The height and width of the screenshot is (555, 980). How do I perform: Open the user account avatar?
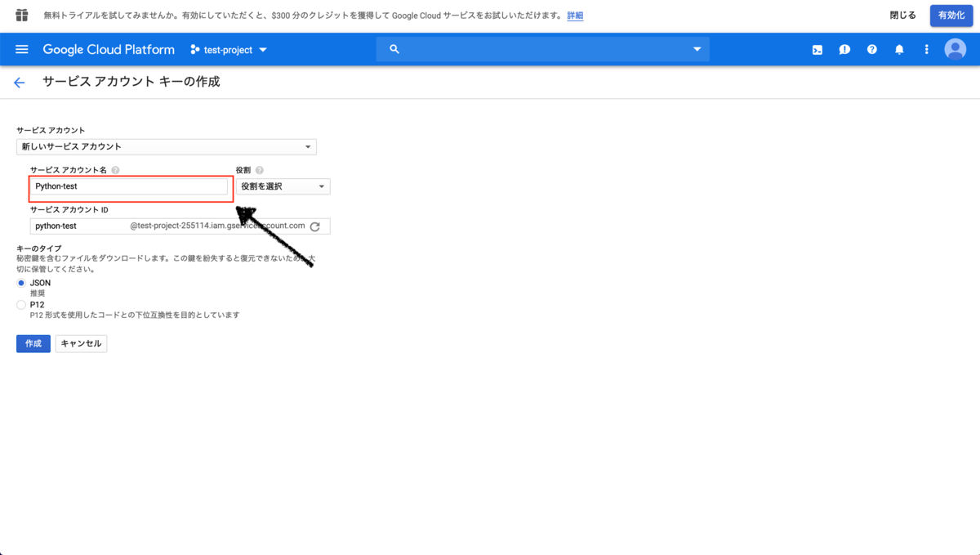pyautogui.click(x=955, y=50)
